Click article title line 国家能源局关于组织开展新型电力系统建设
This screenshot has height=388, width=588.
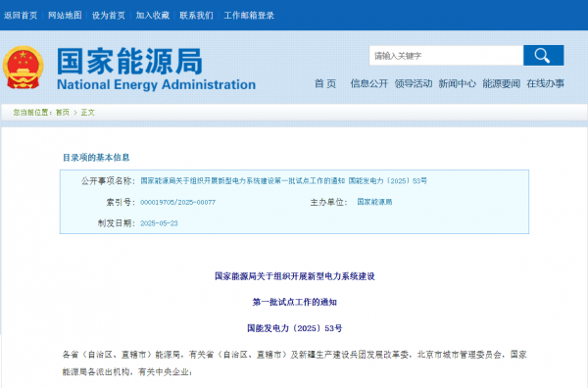pos(295,276)
